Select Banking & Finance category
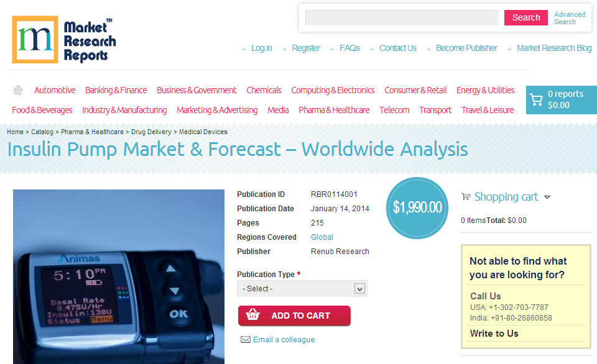Viewport: 597px width, 364px height. 116,90
